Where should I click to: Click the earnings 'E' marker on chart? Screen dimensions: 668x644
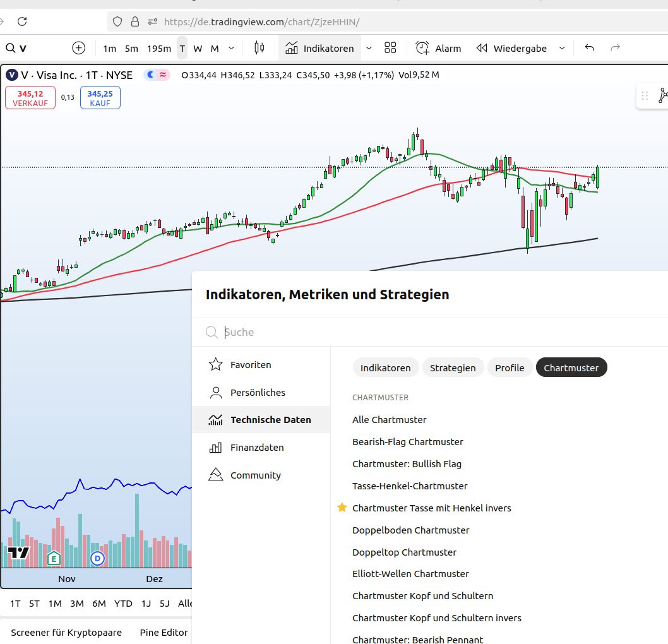point(54,558)
